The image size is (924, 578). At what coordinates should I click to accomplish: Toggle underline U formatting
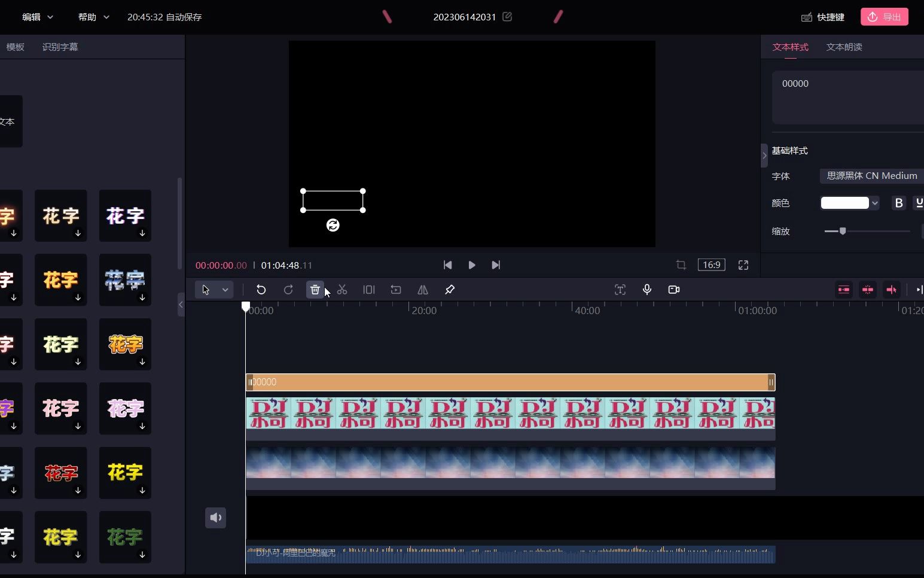click(919, 203)
